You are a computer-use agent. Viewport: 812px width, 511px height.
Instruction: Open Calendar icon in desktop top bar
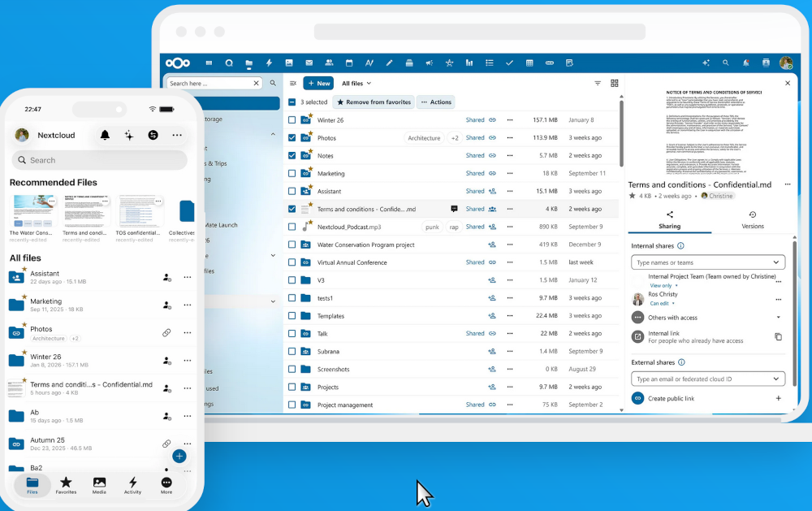(x=349, y=63)
